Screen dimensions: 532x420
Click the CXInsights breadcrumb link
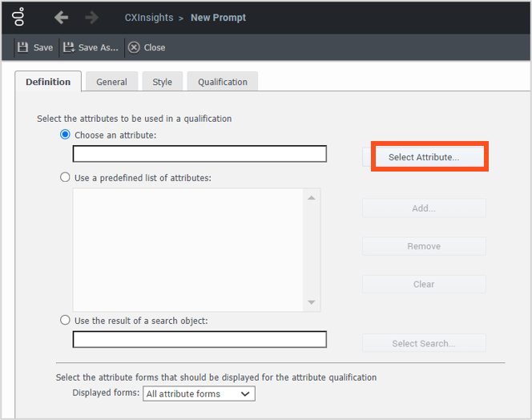tap(148, 18)
